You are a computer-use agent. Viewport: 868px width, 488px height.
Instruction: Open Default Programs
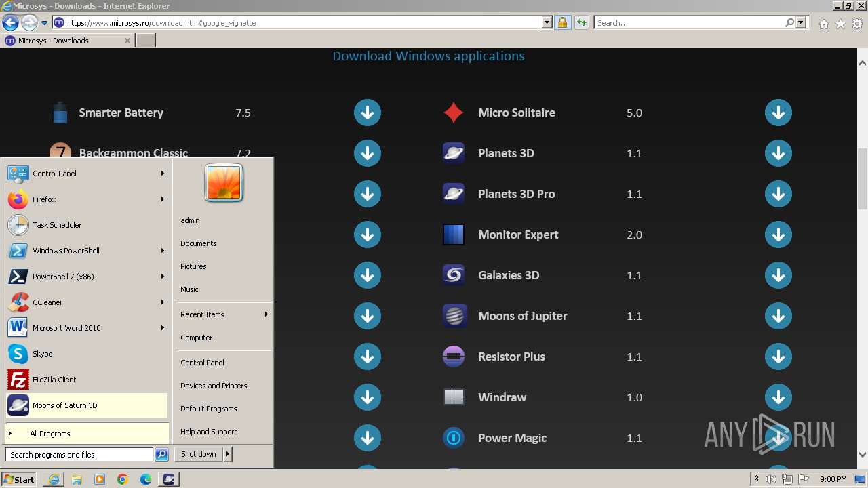(224, 409)
